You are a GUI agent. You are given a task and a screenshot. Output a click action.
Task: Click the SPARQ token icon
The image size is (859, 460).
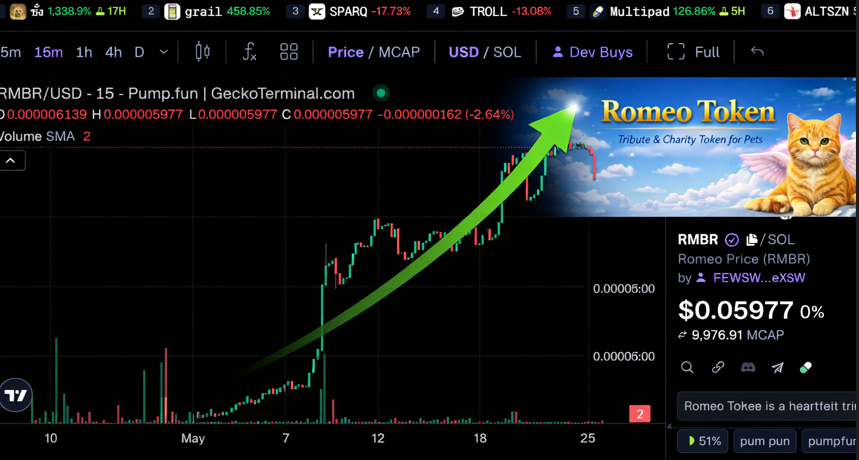coord(317,11)
